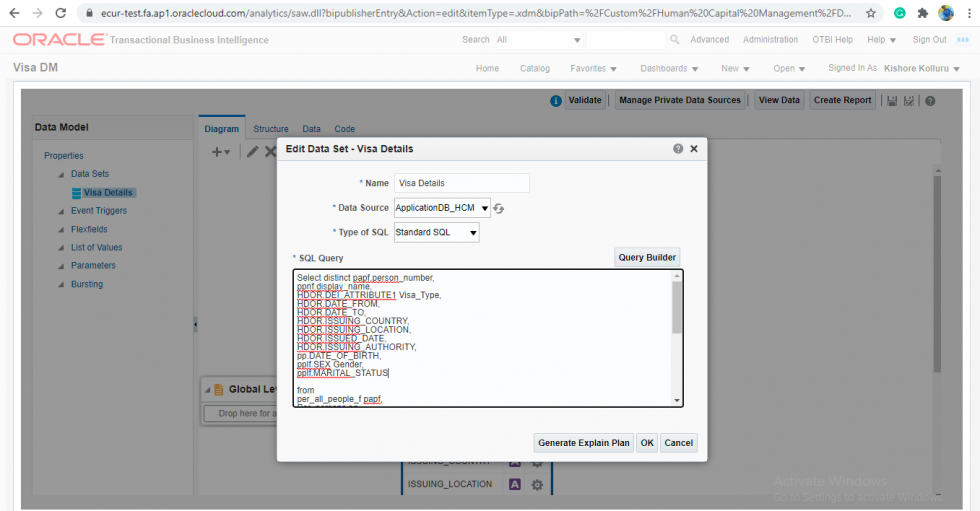Close the Edit Data Set dialog
Screen dimensions: 980x511
pos(694,149)
